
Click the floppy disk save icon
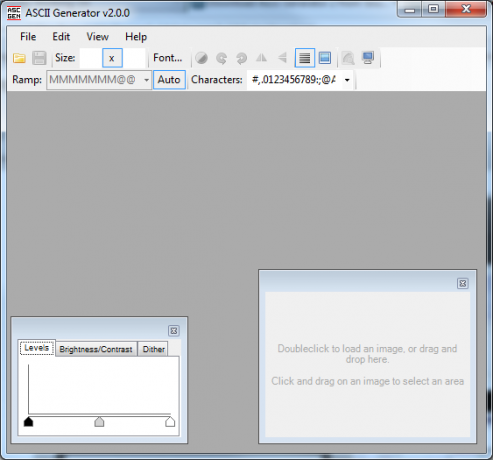pos(39,58)
